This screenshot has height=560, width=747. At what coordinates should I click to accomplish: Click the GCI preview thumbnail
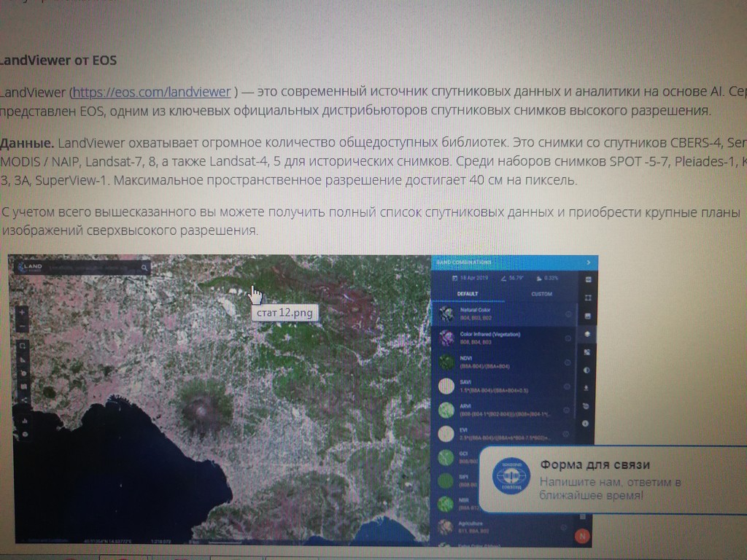click(446, 457)
